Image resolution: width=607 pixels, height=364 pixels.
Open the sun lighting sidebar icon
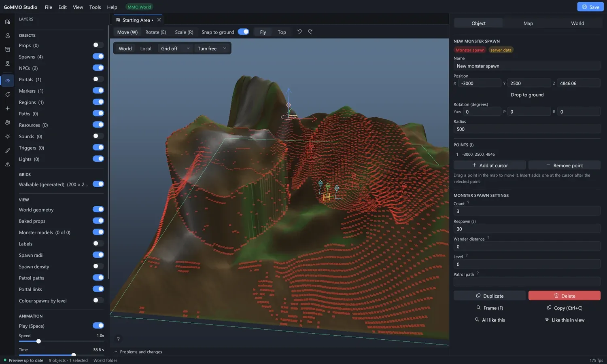(8, 136)
